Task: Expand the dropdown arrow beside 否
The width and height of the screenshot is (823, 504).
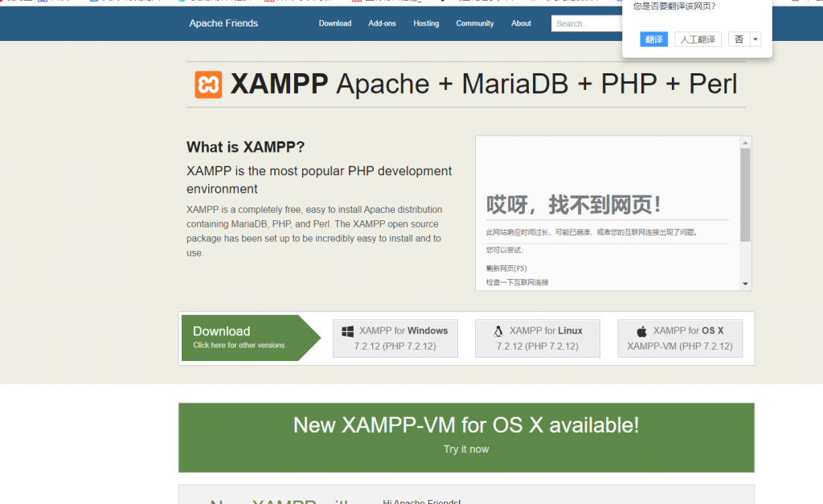Action: (755, 39)
